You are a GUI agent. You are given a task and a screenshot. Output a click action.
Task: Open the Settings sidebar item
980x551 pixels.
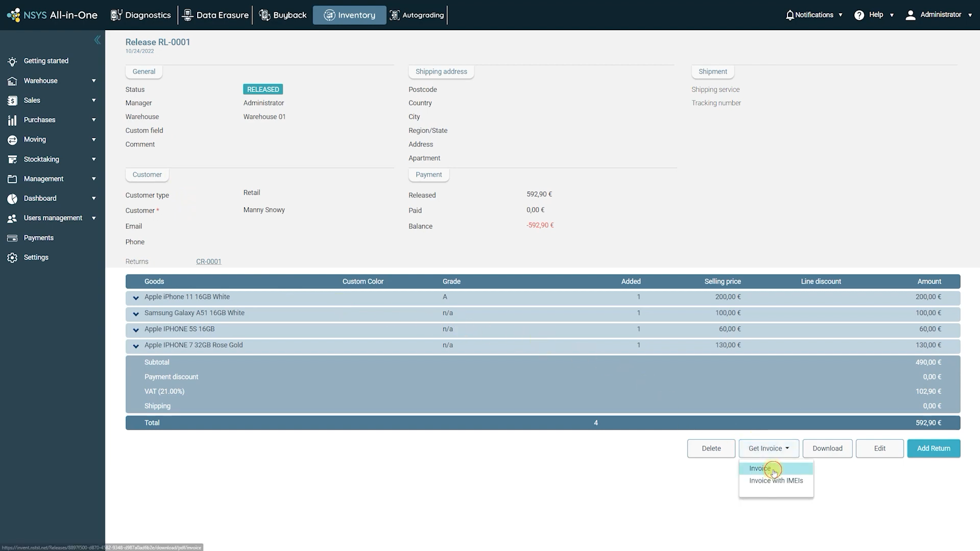coord(36,257)
